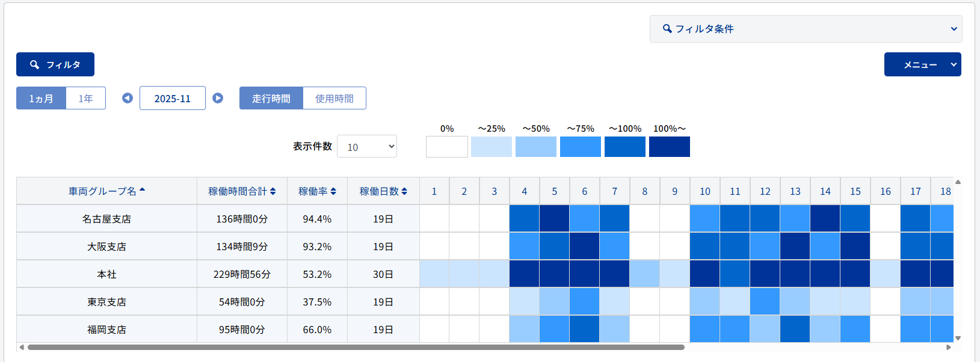Select 走行時間 display mode

pyautogui.click(x=271, y=99)
